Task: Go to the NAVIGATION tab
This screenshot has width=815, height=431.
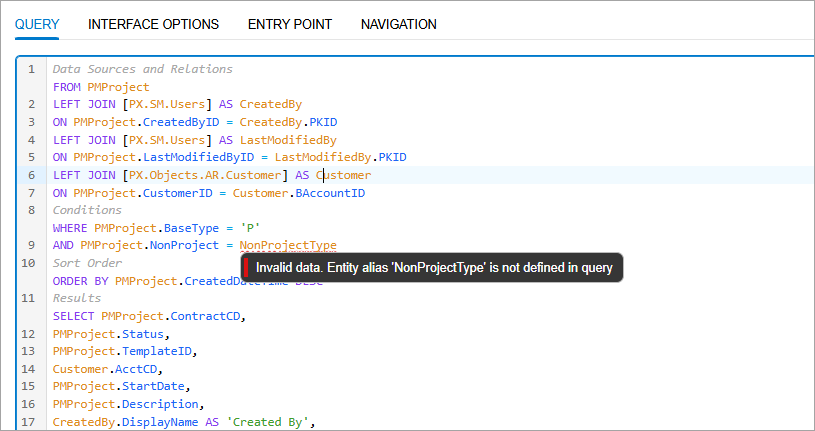Action: 398,24
